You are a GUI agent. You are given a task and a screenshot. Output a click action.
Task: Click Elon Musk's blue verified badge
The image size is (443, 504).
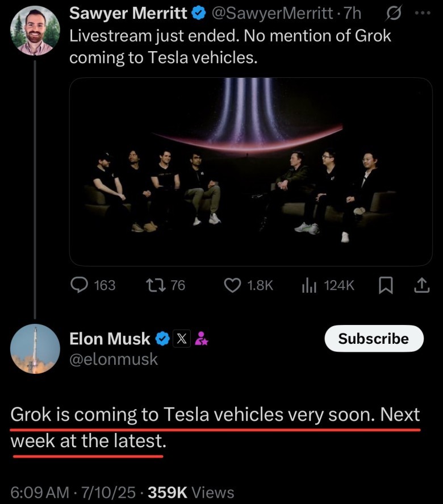(162, 339)
